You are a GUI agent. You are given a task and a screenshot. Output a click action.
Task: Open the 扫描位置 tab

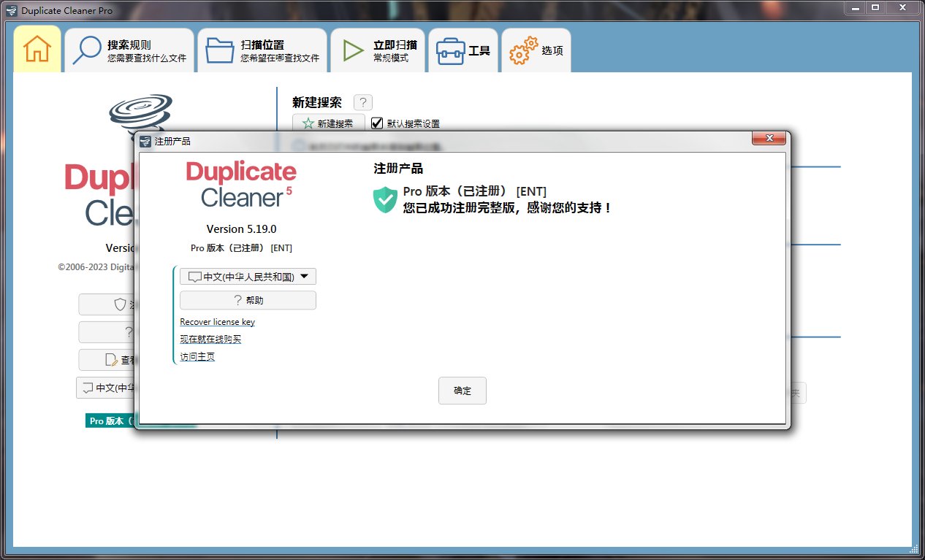coord(262,50)
